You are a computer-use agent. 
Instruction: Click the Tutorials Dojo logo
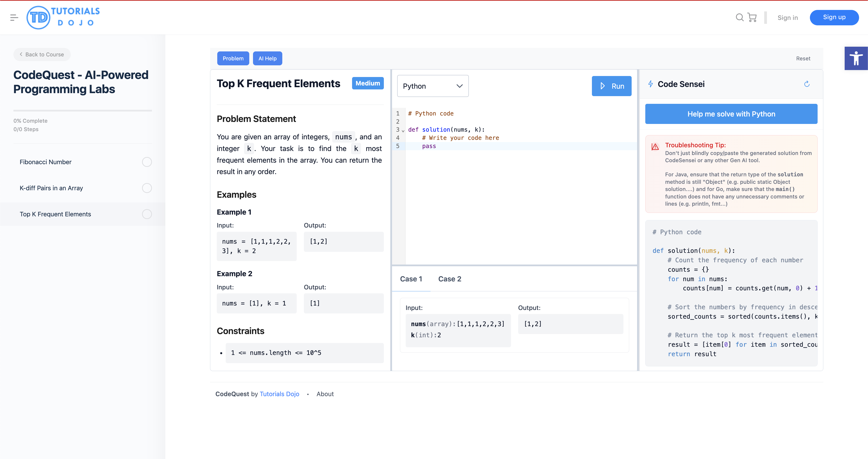[63, 18]
